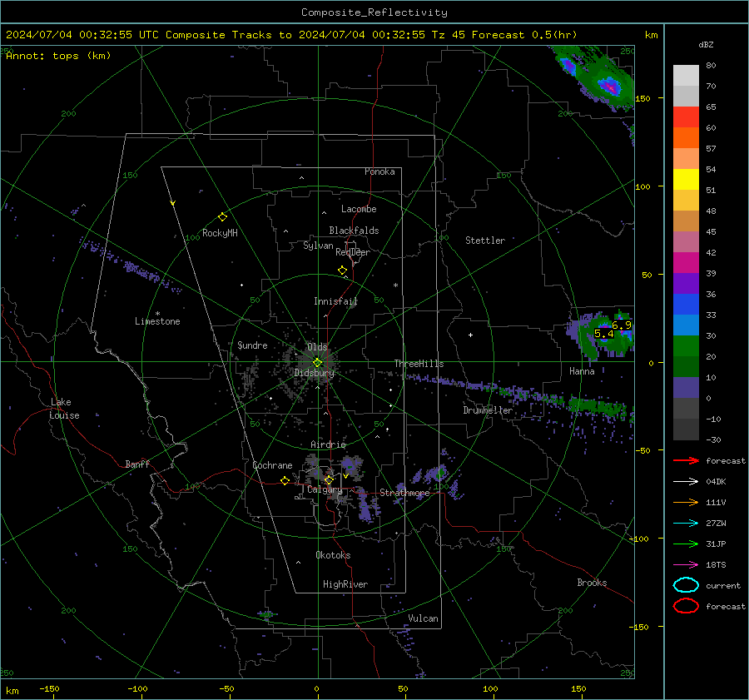This screenshot has width=749, height=700.
Task: Click the -50 tick on the x-axis
Action: tap(226, 689)
